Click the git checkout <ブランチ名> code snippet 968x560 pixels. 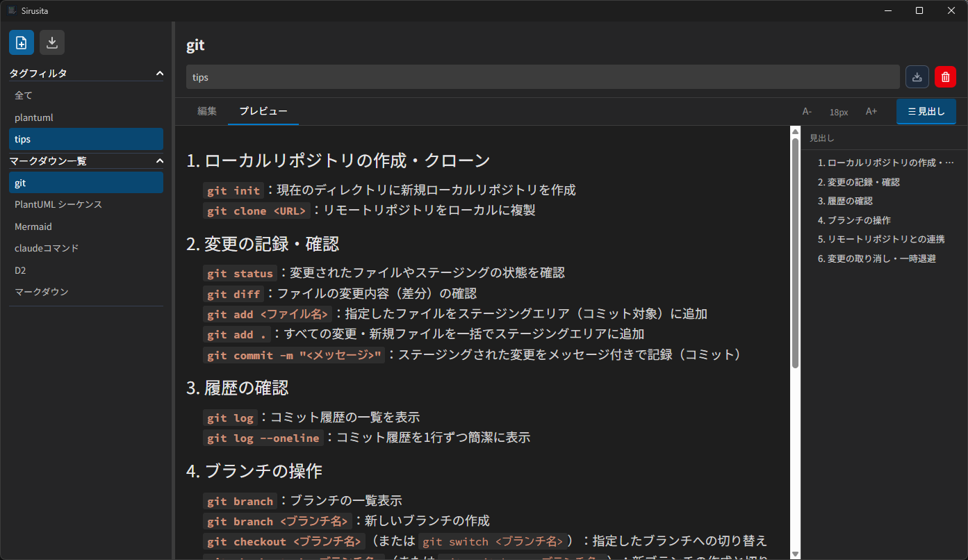284,541
